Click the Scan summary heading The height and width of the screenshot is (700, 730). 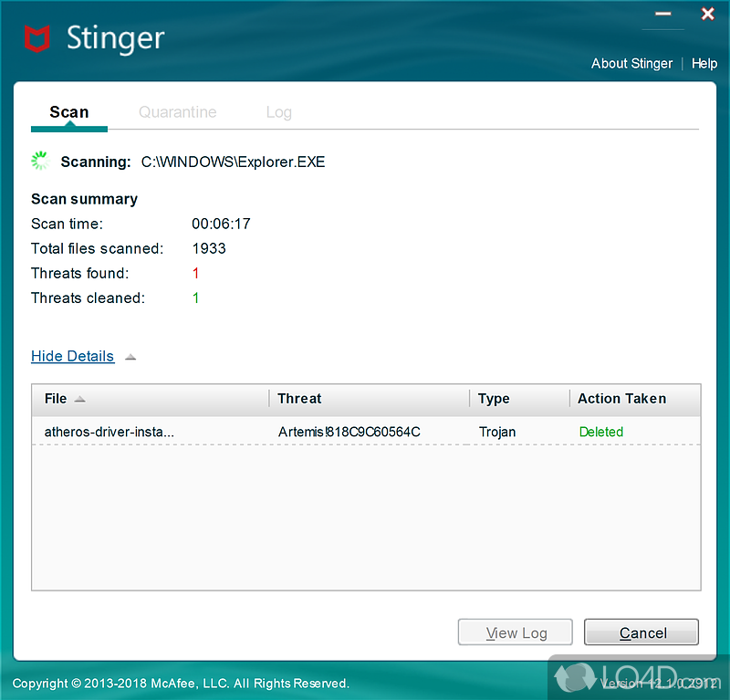[84, 199]
